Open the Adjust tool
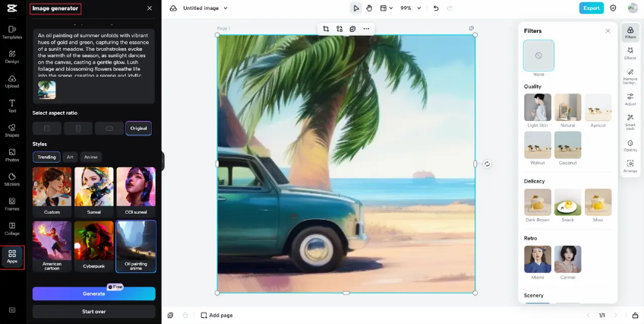Screen dimensions: 644x324 tap(630, 99)
